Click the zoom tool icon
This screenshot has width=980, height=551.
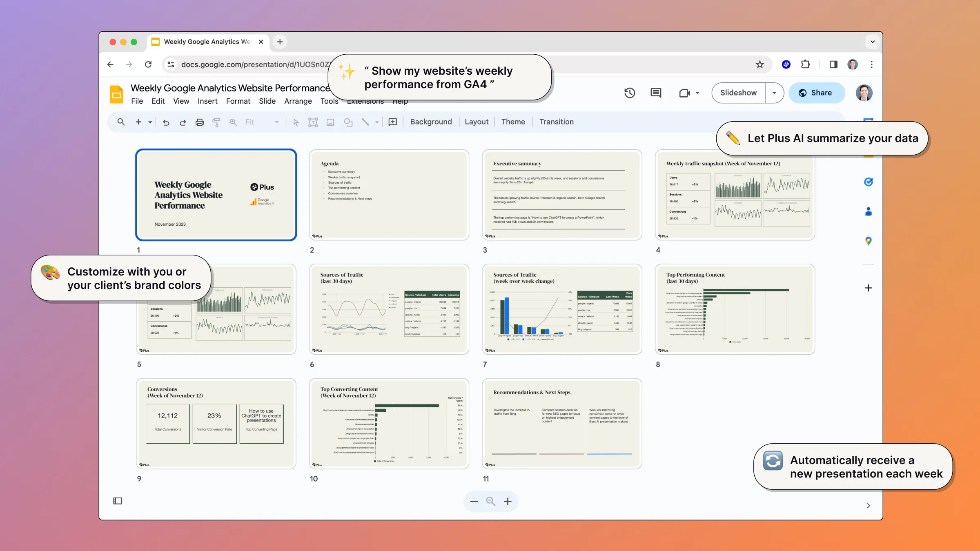click(x=233, y=122)
